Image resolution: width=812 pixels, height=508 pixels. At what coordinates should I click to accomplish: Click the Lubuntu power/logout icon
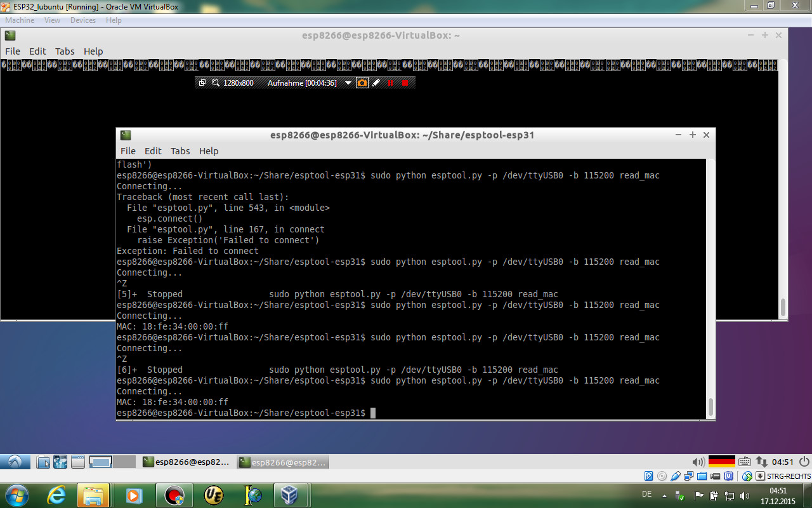(804, 462)
